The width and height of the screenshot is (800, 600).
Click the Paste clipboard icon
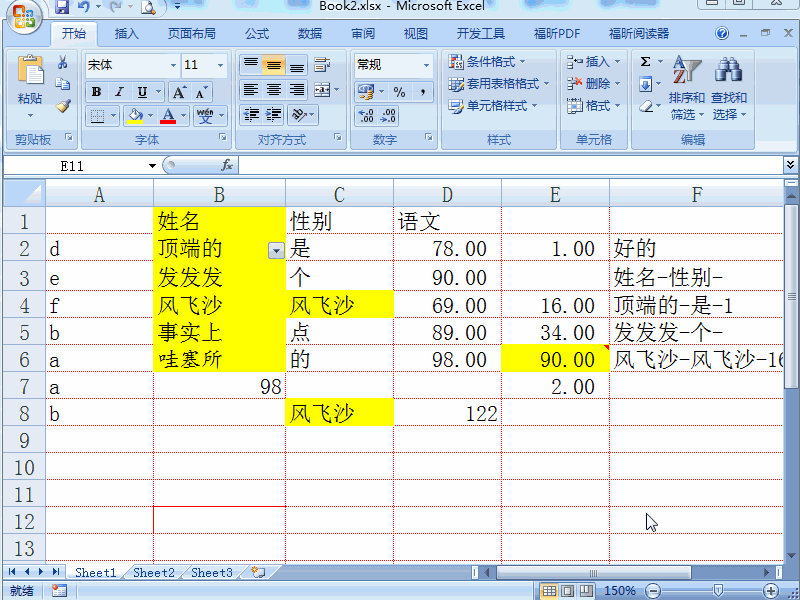(30, 70)
